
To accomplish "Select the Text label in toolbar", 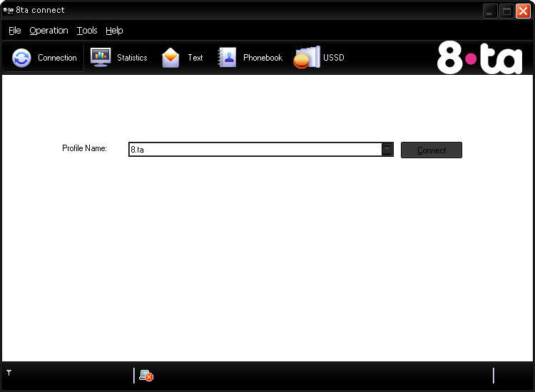I will pyautogui.click(x=195, y=58).
